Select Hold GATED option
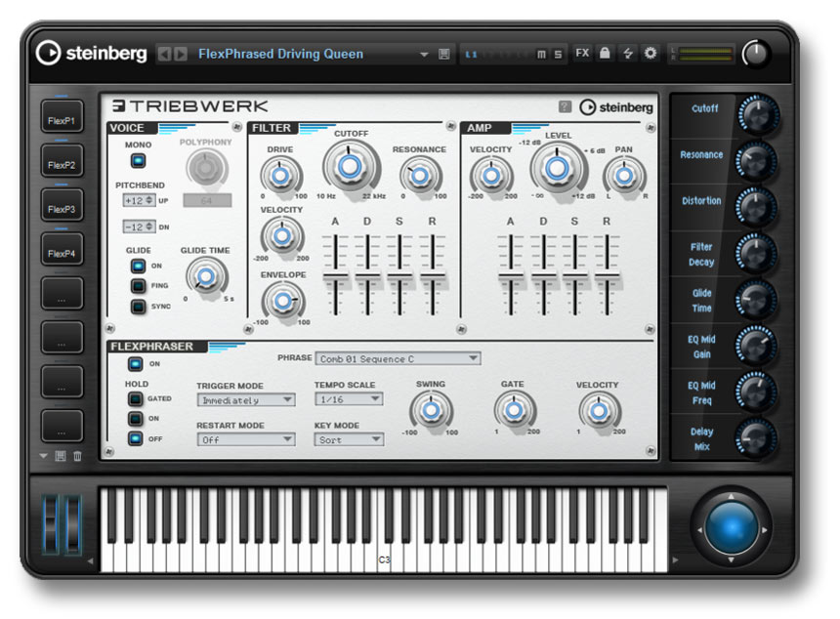Viewport: 840px width, 619px height. coord(135,399)
